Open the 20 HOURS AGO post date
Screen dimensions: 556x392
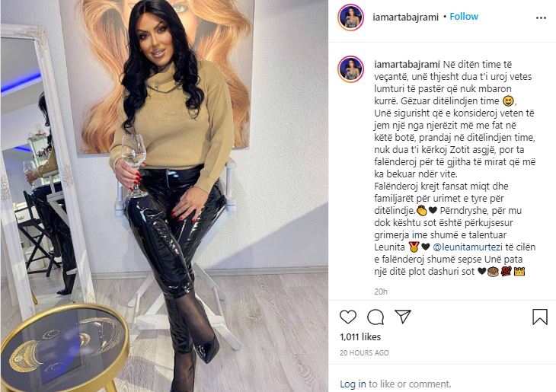tap(364, 353)
